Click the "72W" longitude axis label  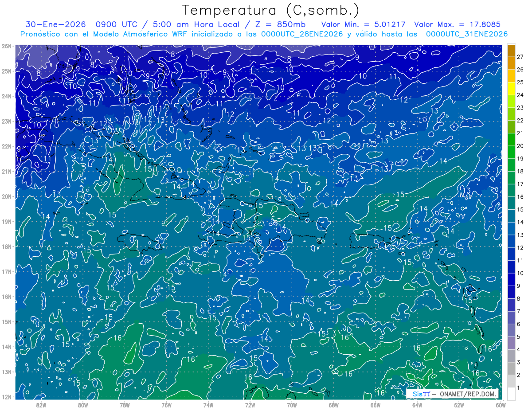[x=250, y=404]
